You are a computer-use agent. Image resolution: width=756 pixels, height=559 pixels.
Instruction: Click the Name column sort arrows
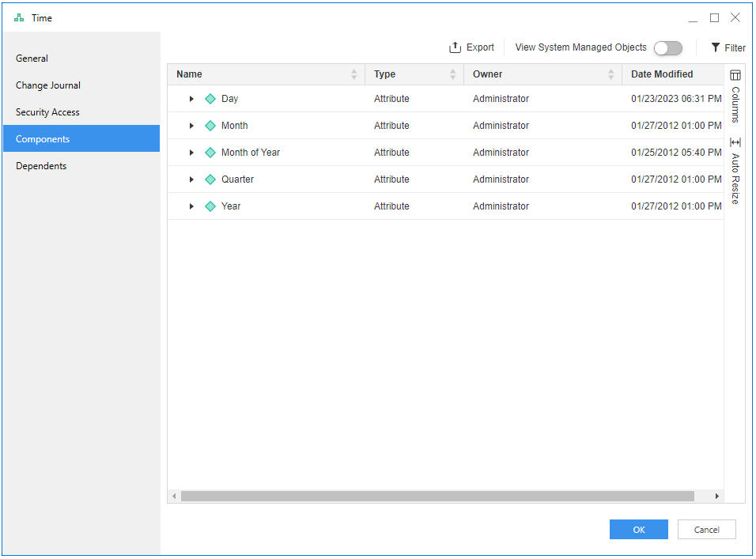click(x=353, y=74)
